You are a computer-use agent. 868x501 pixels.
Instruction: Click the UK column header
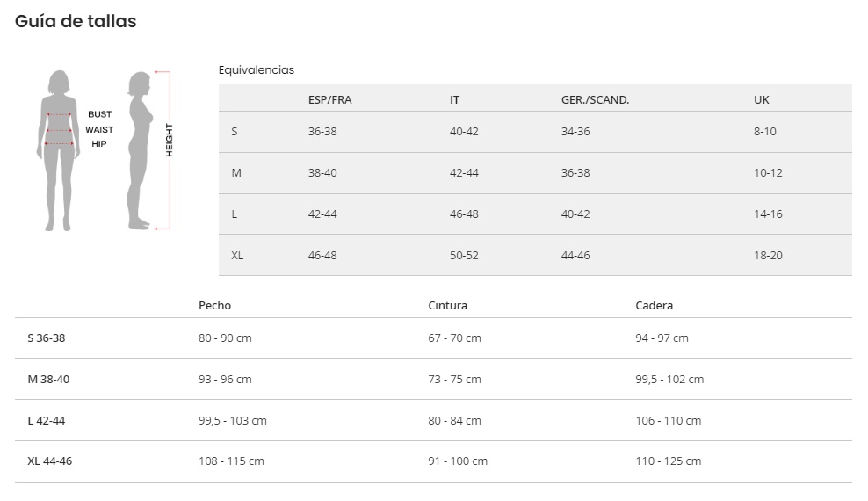[x=761, y=100]
